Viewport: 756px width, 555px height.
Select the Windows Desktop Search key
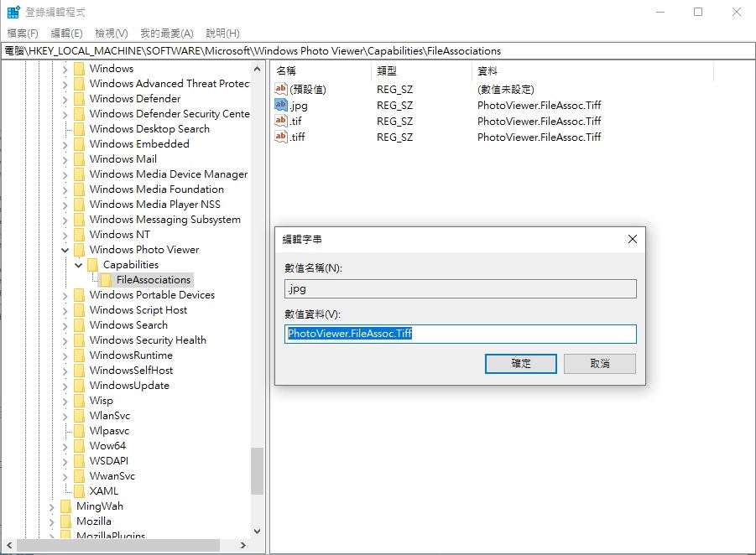149,129
